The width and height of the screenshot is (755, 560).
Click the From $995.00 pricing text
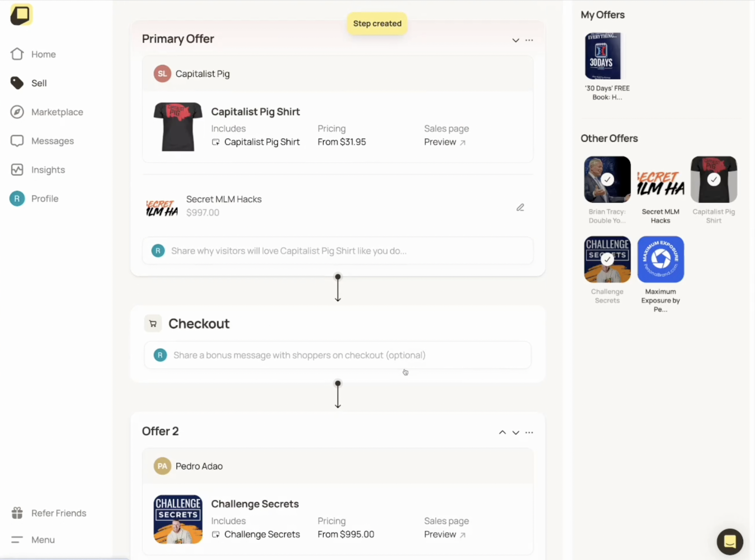pyautogui.click(x=346, y=534)
